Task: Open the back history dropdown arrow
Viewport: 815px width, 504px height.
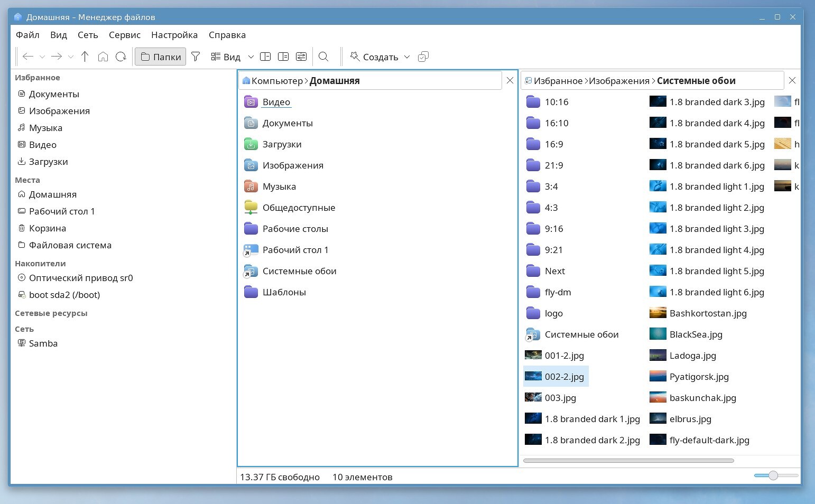Action: click(42, 57)
